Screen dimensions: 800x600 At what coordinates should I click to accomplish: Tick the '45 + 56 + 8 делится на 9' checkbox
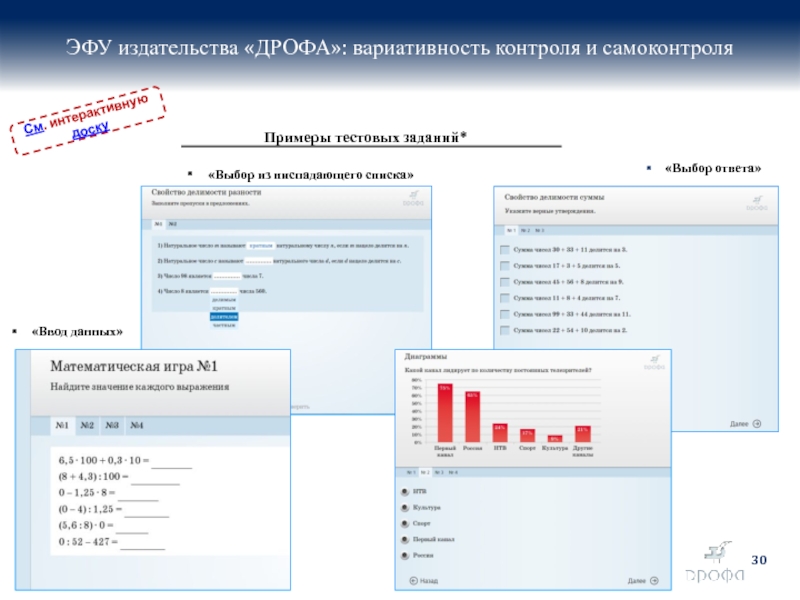point(505,282)
